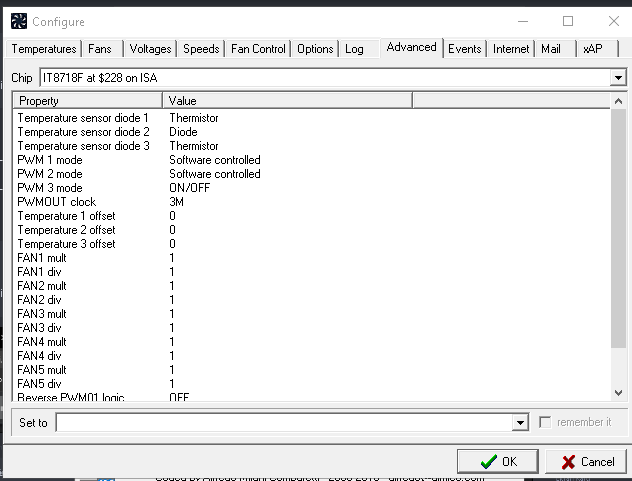The image size is (632, 481).
Task: Click the Cancel button
Action: (x=586, y=461)
